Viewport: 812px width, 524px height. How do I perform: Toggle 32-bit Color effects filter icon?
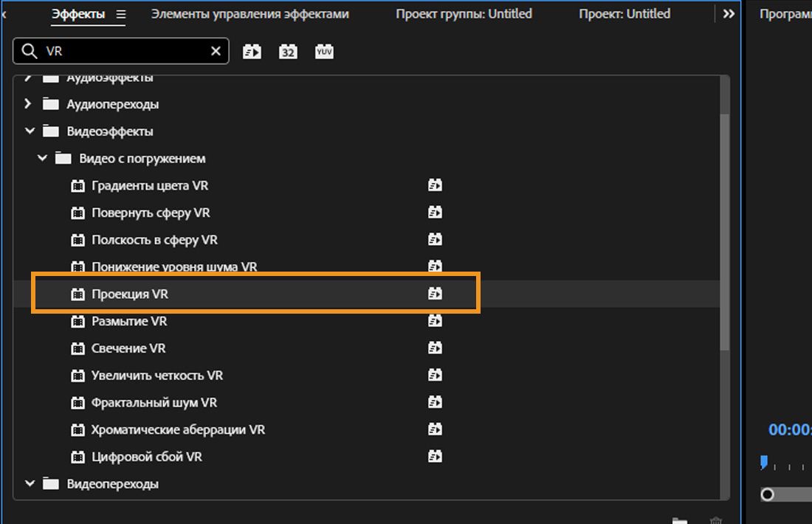(x=288, y=51)
